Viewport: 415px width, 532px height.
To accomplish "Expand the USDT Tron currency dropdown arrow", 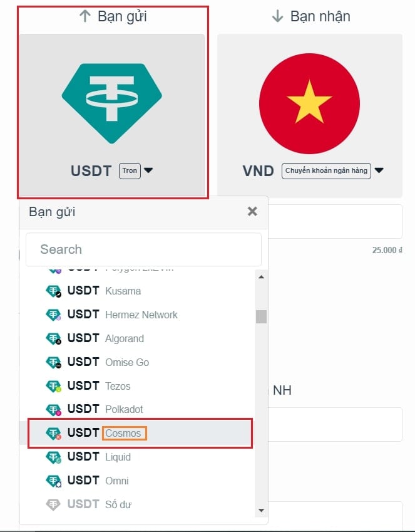I will tap(148, 170).
